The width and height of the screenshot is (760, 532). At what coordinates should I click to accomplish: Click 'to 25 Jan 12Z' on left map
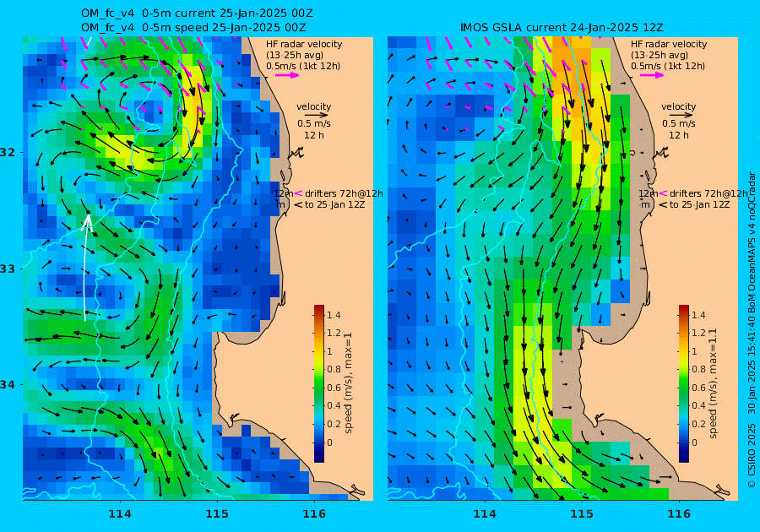point(335,204)
